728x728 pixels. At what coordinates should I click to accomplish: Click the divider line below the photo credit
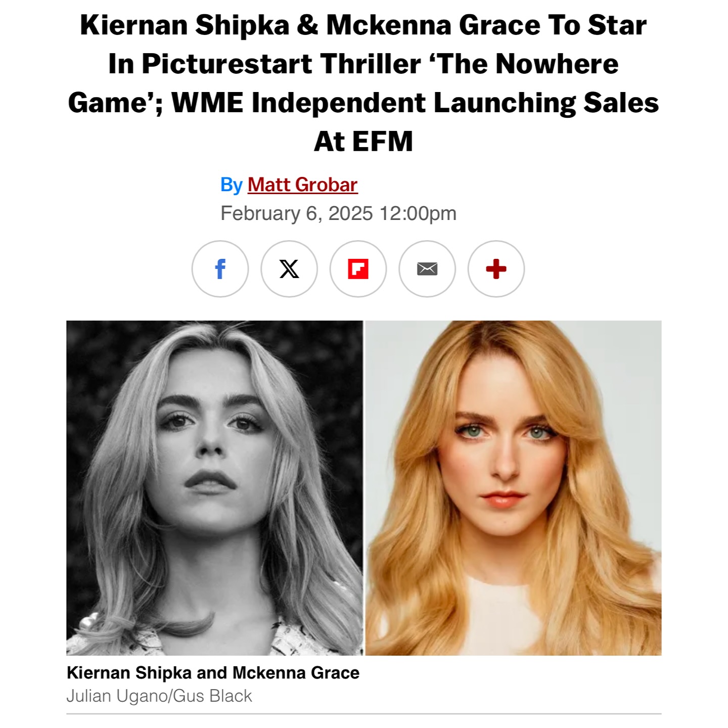coord(364,714)
